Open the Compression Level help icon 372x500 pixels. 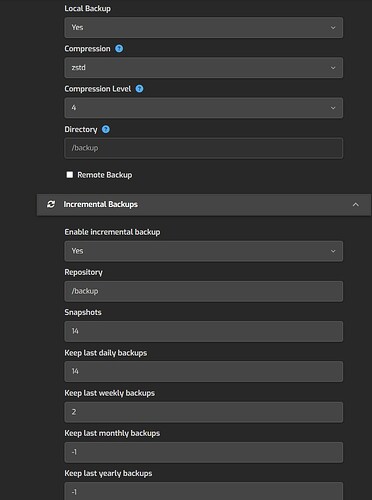(x=139, y=89)
